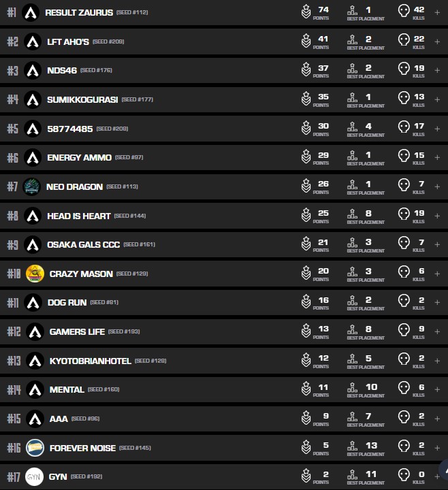Click the best placement podium icon for NDS46
448x490 pixels.
click(x=353, y=71)
